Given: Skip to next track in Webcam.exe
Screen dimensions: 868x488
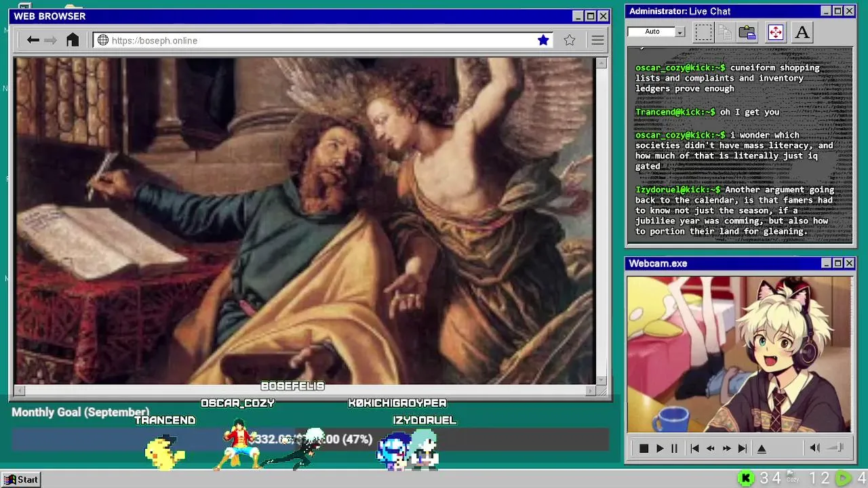Looking at the screenshot, I should tap(743, 448).
